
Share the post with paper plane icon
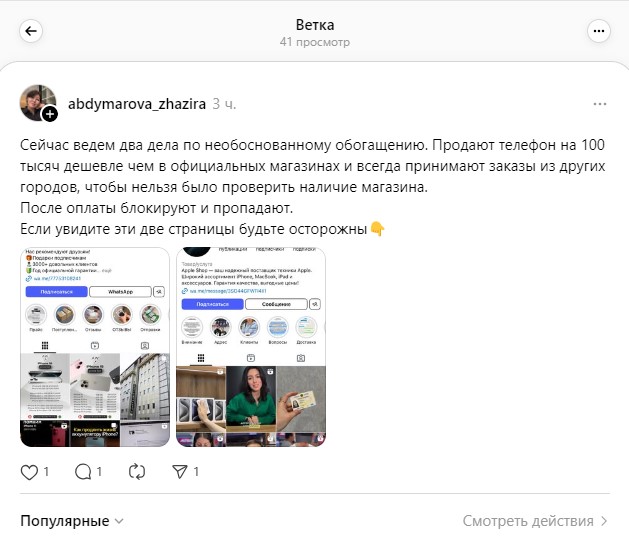[180, 472]
